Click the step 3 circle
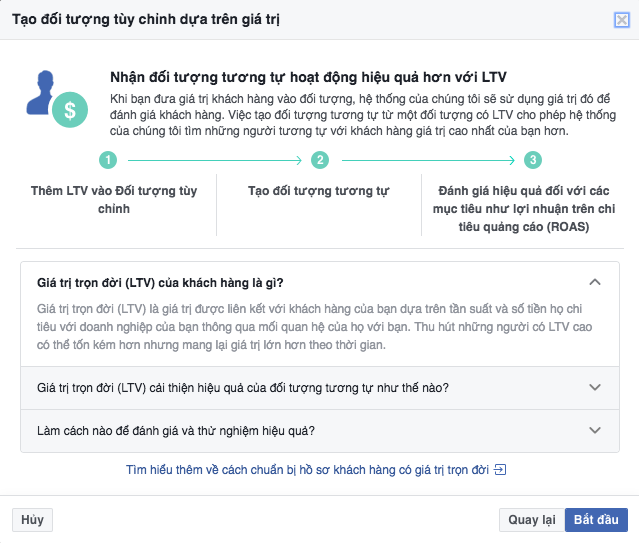Screen dimensions: 639x543 (533, 160)
